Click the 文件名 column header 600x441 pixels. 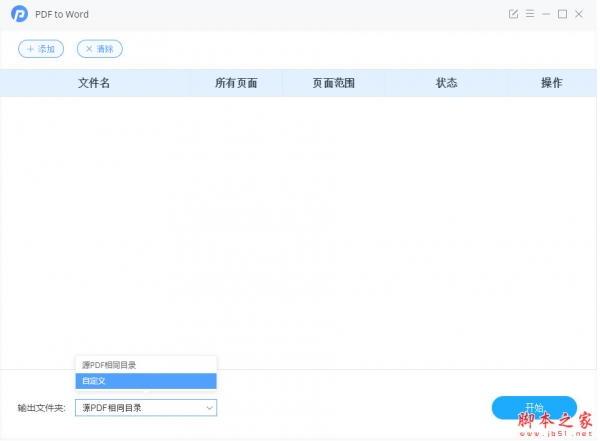(x=95, y=83)
